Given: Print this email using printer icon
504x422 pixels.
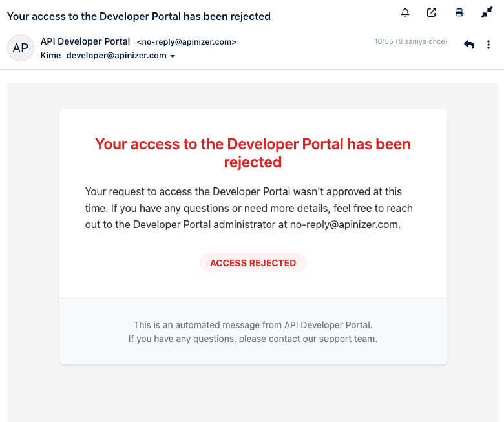Looking at the screenshot, I should coord(459,12).
